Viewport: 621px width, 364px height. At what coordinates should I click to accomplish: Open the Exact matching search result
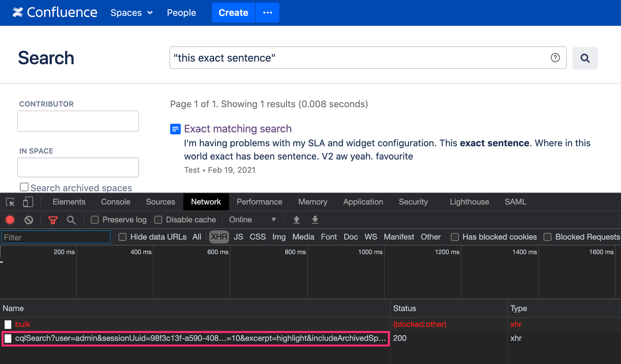238,129
